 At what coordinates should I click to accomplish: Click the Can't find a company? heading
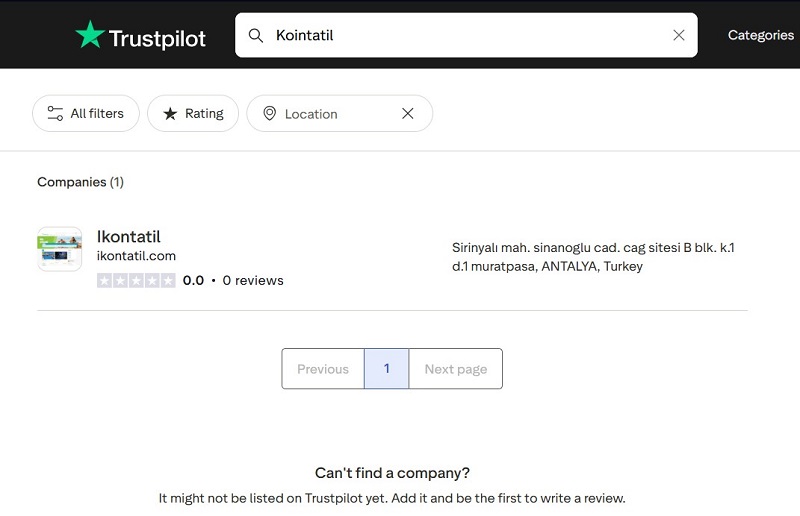(392, 473)
